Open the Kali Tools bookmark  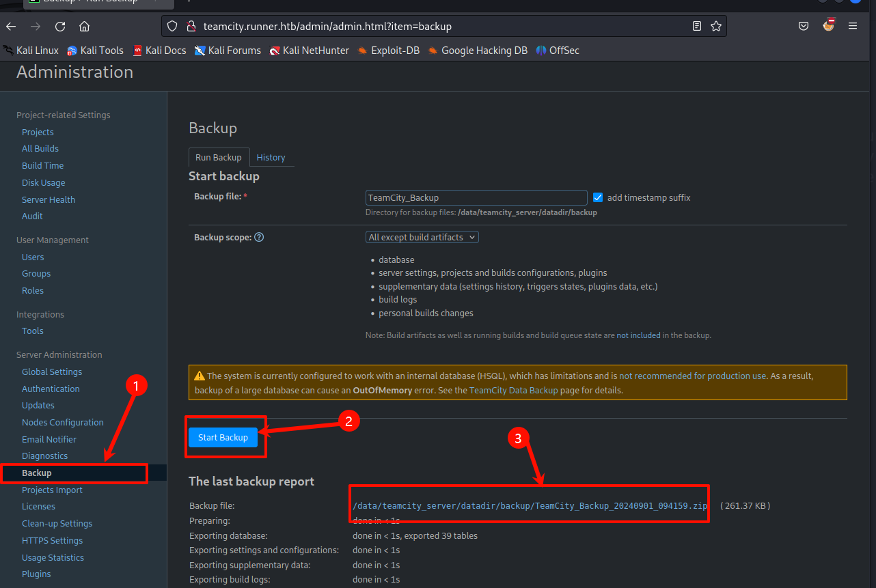pyautogui.click(x=96, y=51)
